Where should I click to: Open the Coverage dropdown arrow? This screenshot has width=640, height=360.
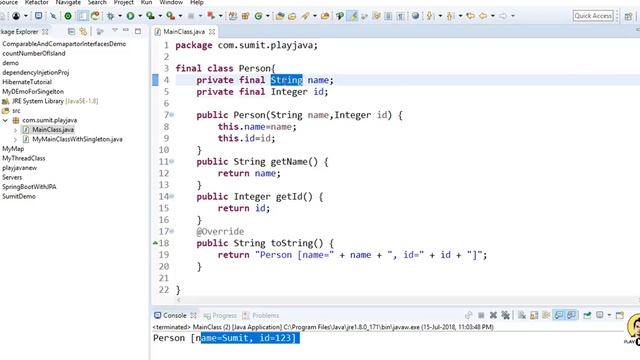pyautogui.click(x=160, y=16)
